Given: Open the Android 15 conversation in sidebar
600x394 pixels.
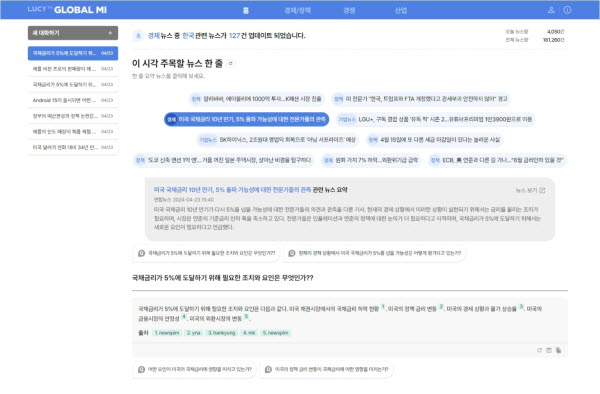Looking at the screenshot, I should pos(73,100).
